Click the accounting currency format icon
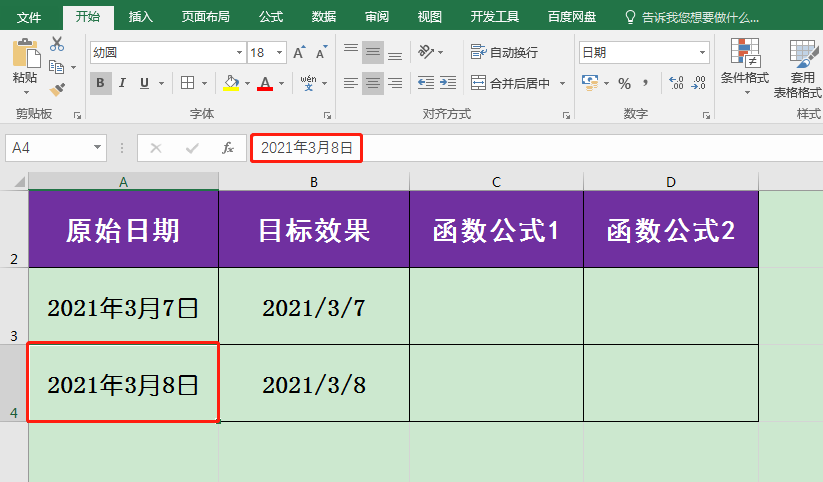Viewport: 823px width, 482px height. point(590,83)
